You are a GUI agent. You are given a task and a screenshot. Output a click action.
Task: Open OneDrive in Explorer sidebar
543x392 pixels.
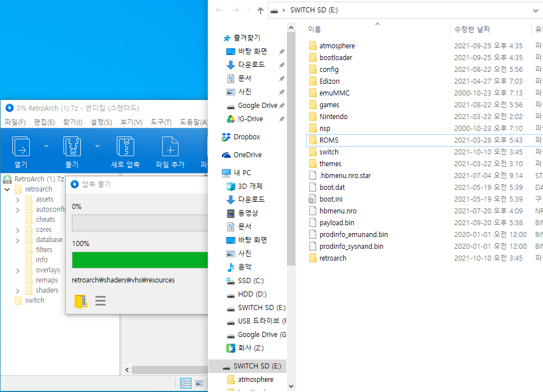pos(241,155)
